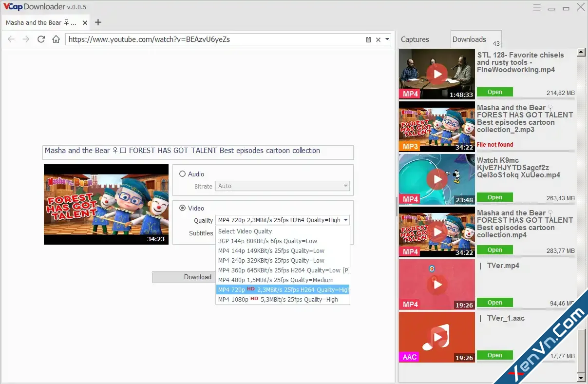Select the Audio radio button

pos(182,174)
